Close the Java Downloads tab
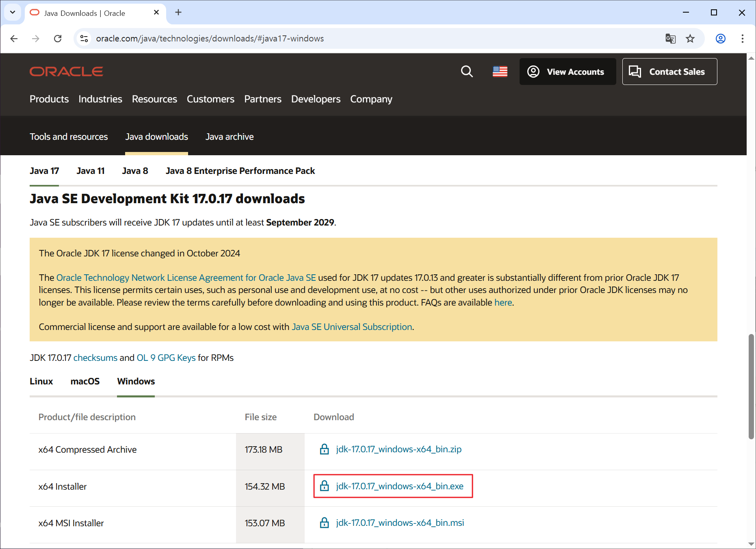Viewport: 756px width, 549px height. (x=156, y=13)
